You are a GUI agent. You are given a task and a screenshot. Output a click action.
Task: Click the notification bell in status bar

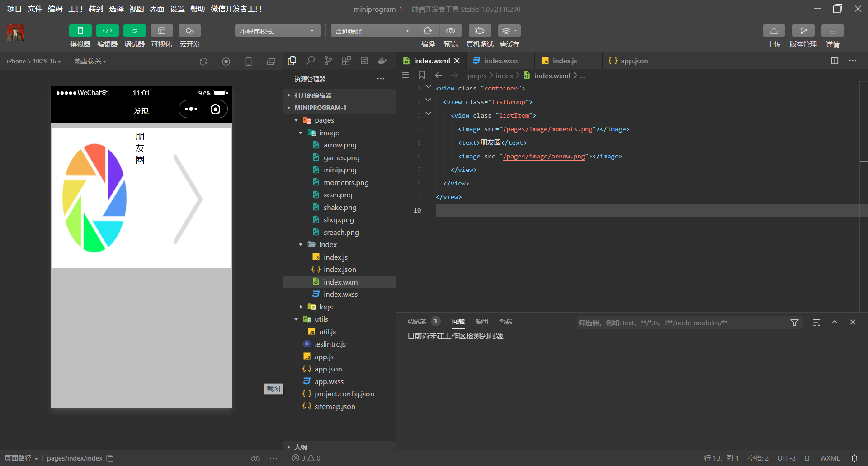(854, 458)
